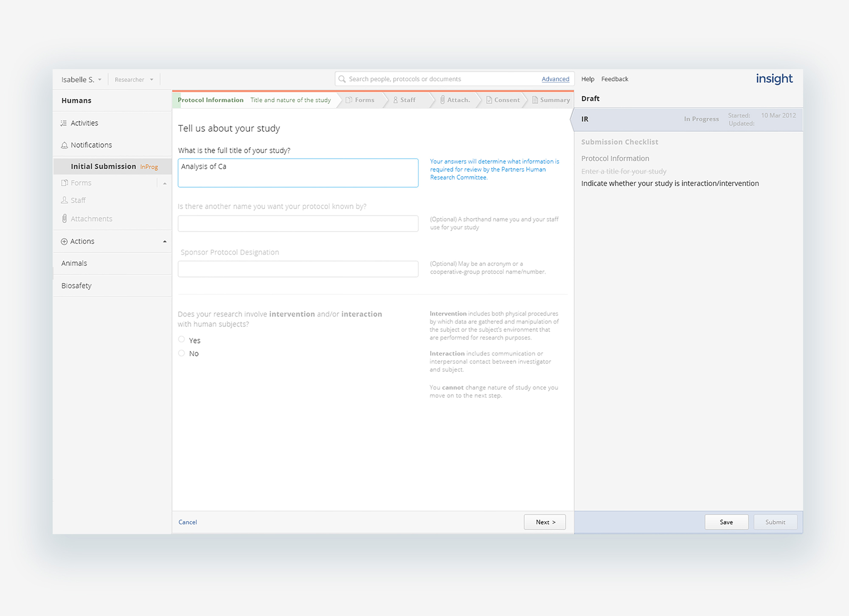Open the Isabelle S. user dropdown

(x=81, y=80)
